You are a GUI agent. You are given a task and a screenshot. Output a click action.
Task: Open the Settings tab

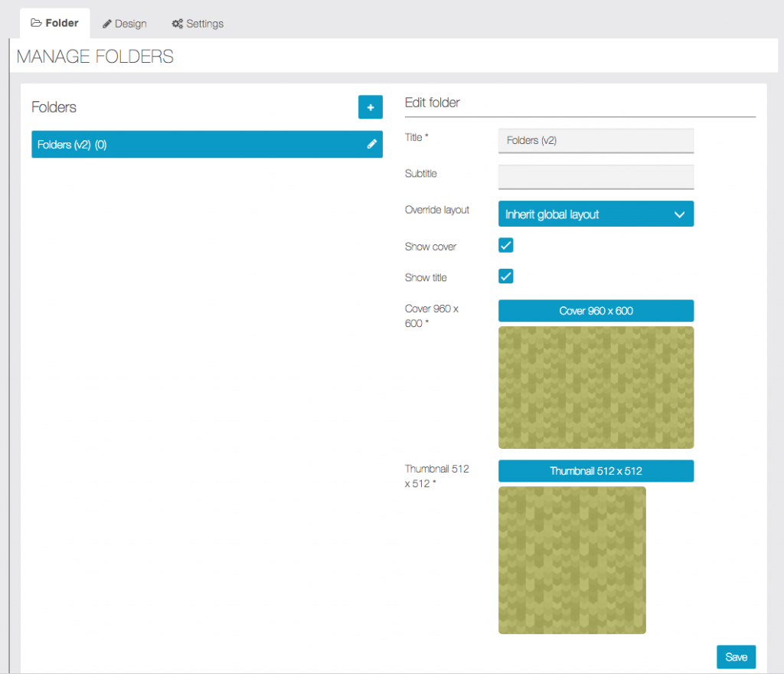(204, 24)
